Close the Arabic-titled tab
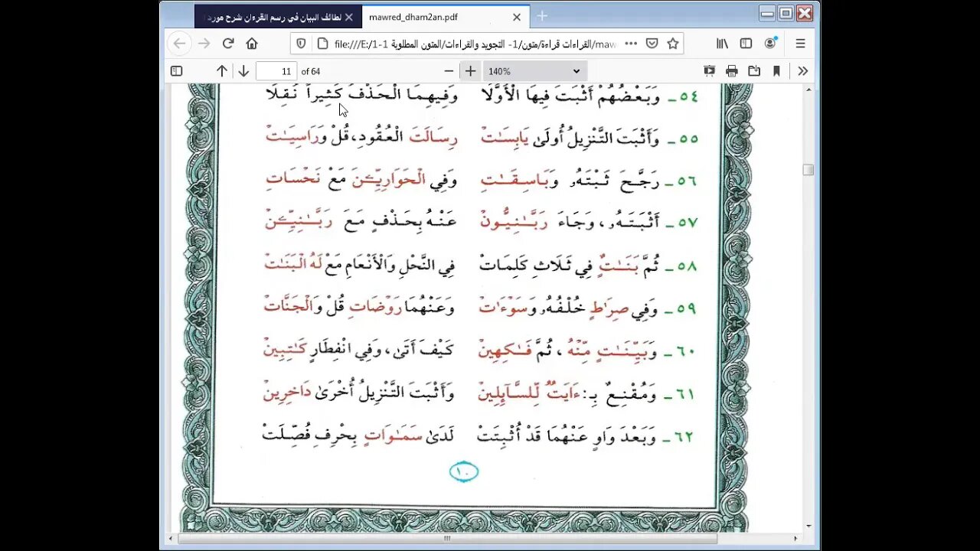The height and width of the screenshot is (551, 980). [x=349, y=17]
